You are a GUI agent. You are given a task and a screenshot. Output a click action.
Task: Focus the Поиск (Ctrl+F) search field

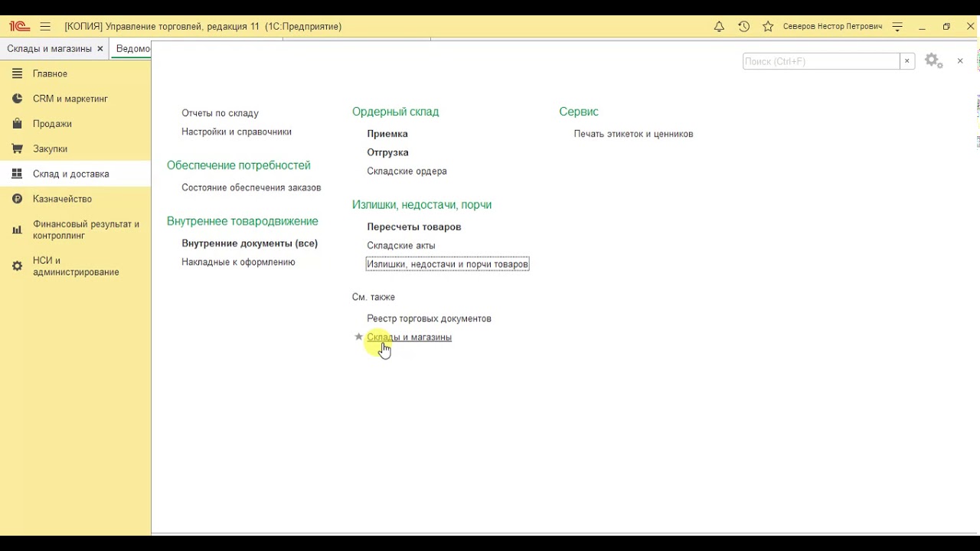[821, 61]
